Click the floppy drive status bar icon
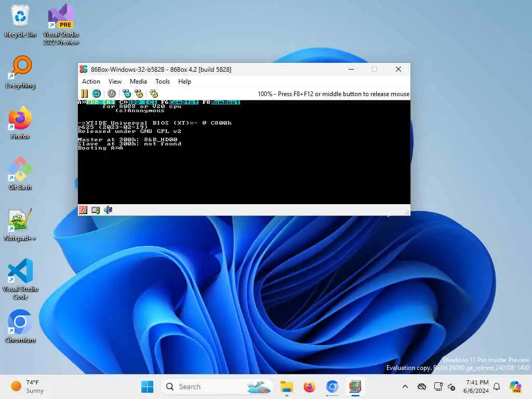Screen dimensions: 532x399 coord(83,210)
